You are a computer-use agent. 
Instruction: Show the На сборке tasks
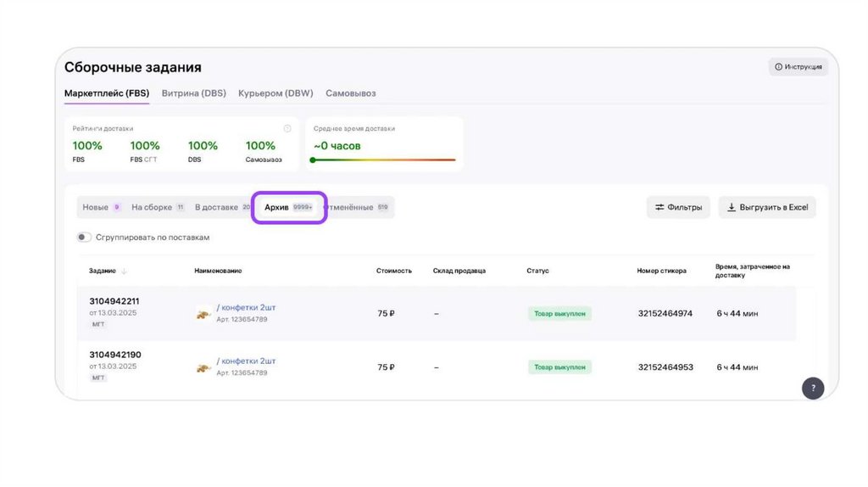coord(157,207)
